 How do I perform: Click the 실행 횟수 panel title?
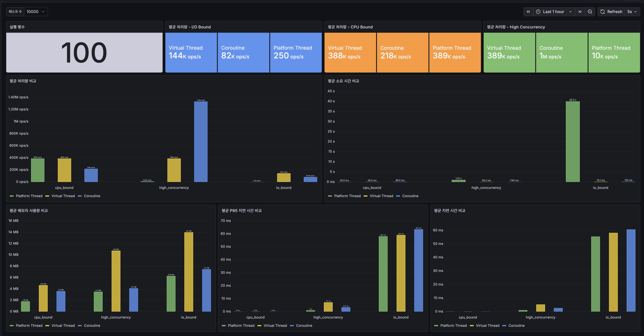[17, 27]
